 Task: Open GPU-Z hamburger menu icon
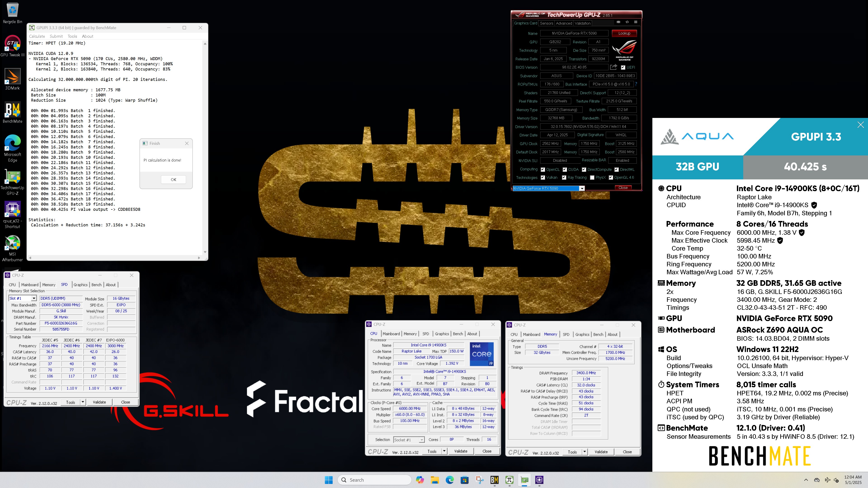tap(635, 22)
